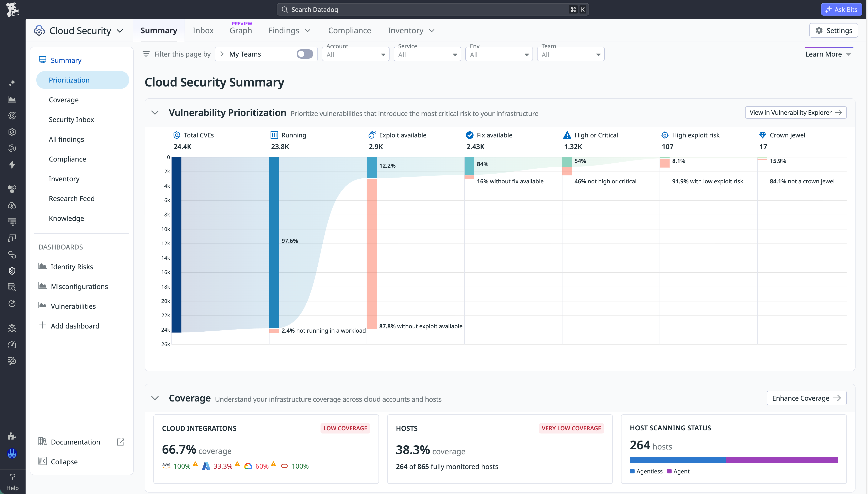
Task: Open the three-hexagon cluster icon in the sidebar
Action: pyautogui.click(x=12, y=189)
